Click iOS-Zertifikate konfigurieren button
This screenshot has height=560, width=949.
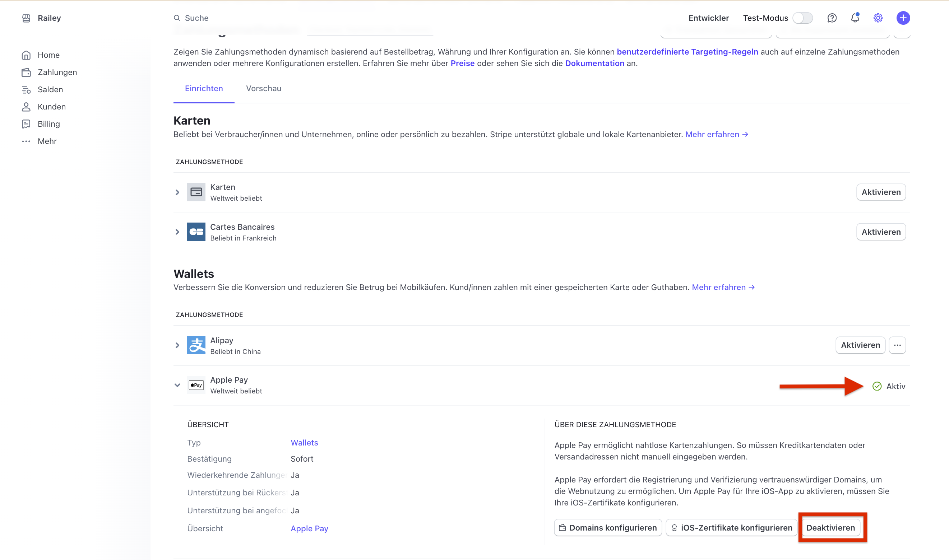[x=732, y=528]
